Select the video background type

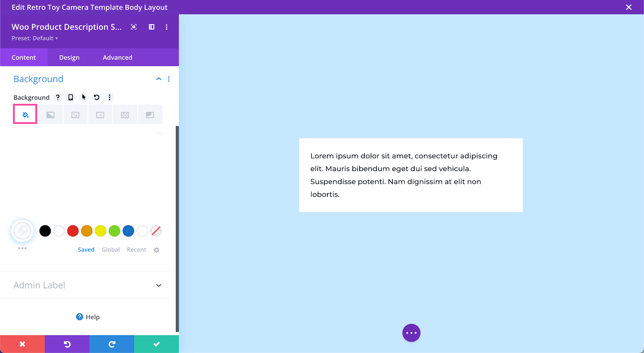click(x=100, y=114)
